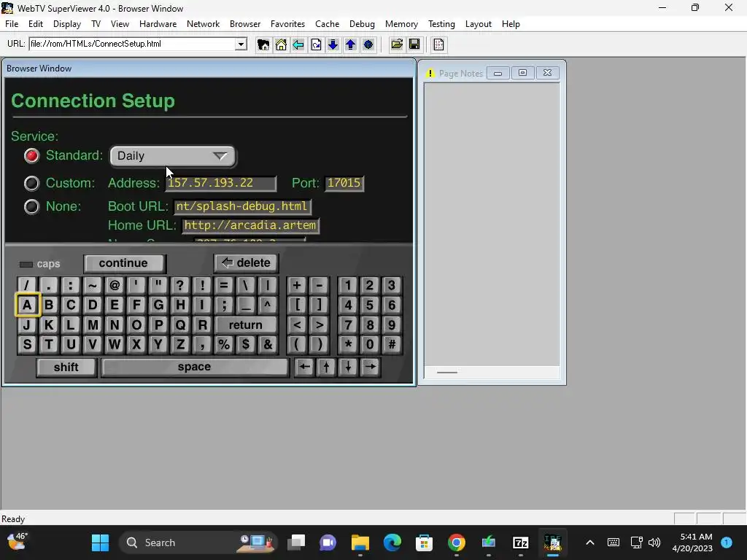Show hidden system tray icons chevron

tap(589, 542)
